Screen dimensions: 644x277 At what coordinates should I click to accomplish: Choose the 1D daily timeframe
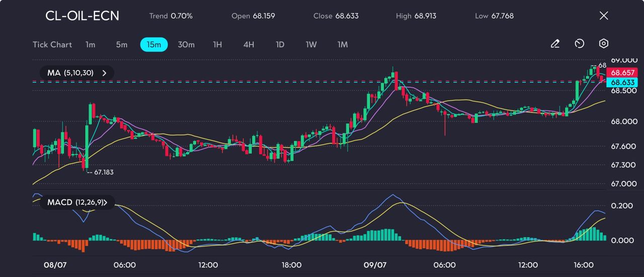point(280,44)
